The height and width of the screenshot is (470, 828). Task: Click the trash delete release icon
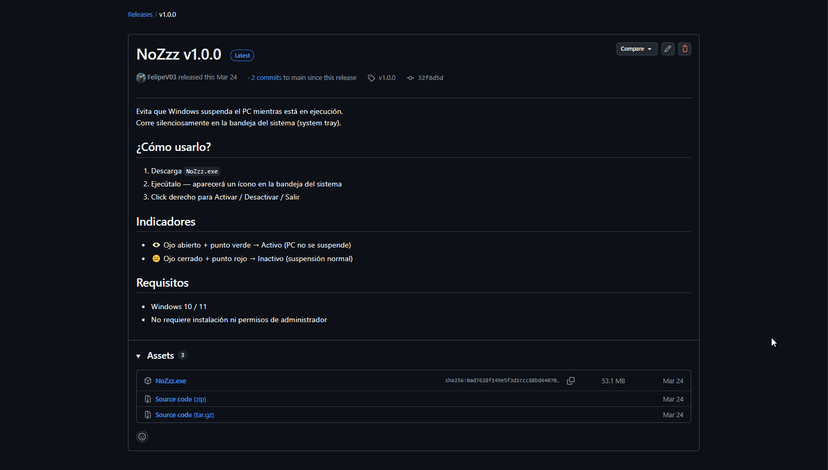[x=684, y=49]
